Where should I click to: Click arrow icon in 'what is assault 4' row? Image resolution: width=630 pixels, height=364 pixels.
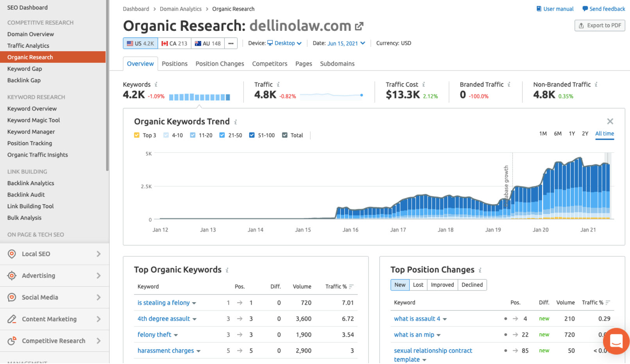click(515, 319)
